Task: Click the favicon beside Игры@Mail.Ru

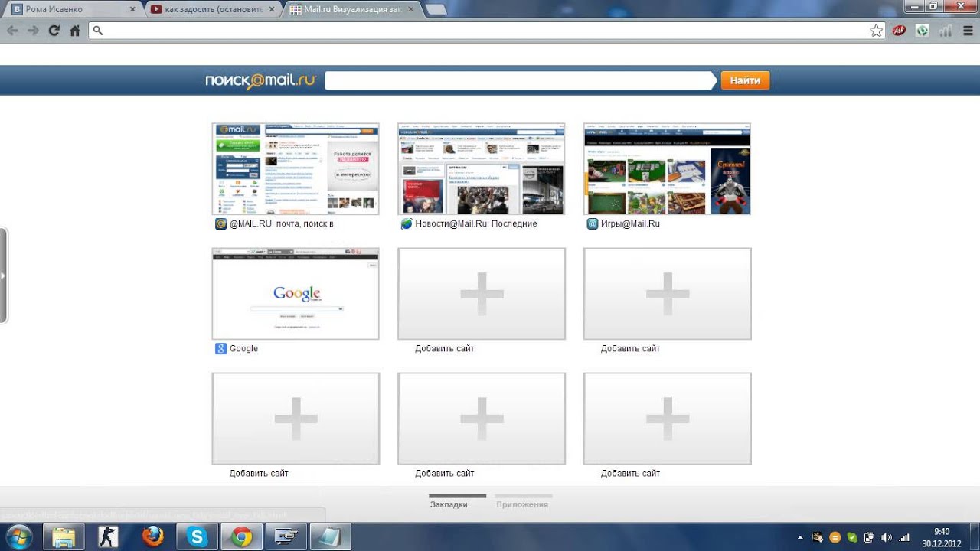Action: [x=592, y=224]
